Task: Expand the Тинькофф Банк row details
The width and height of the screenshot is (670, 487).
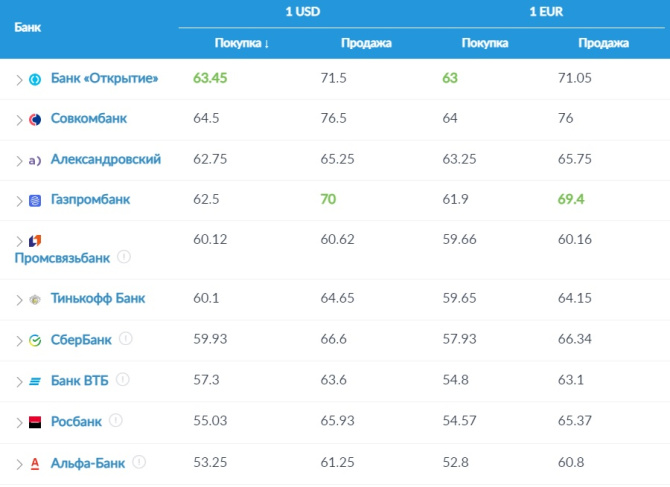Action: point(19,299)
